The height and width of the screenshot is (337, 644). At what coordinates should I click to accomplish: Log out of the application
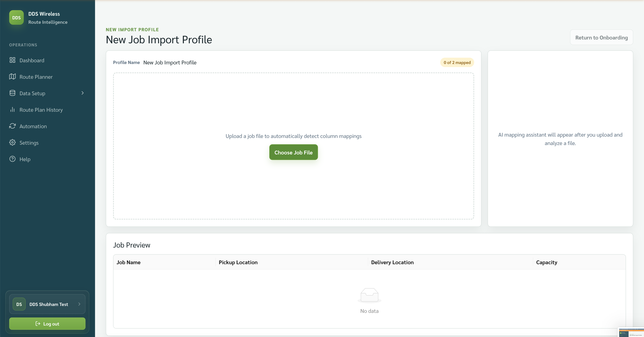[47, 324]
